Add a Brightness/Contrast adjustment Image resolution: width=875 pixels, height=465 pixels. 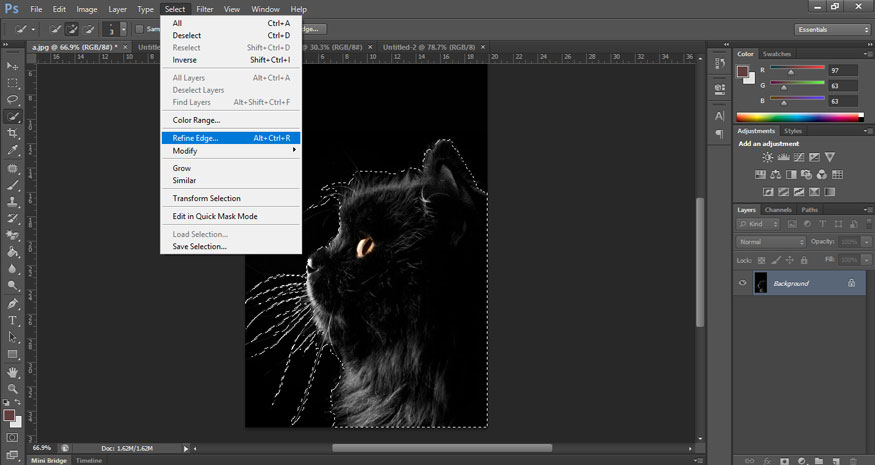coord(768,157)
